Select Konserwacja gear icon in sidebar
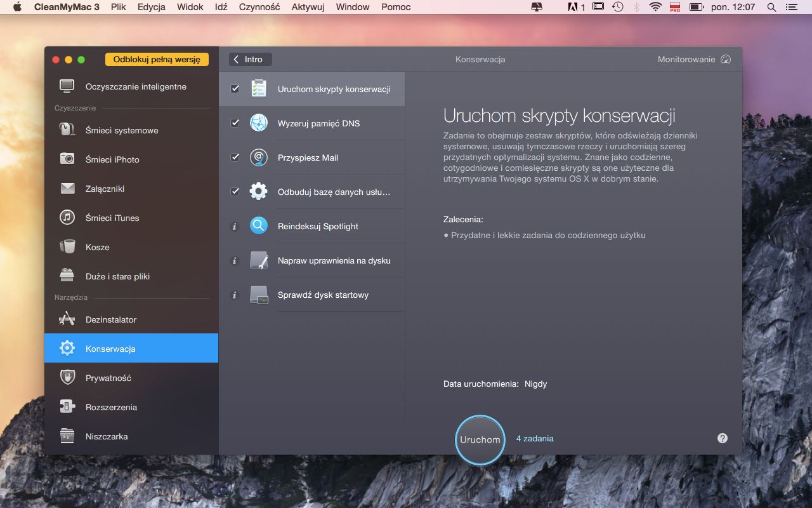 (67, 348)
